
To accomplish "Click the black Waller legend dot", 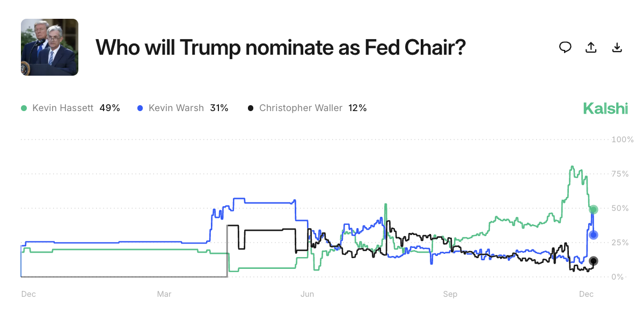I will (x=251, y=108).
